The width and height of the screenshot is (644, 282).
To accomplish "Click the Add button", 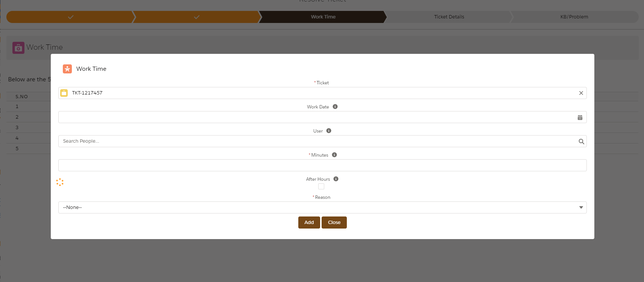I will 309,223.
